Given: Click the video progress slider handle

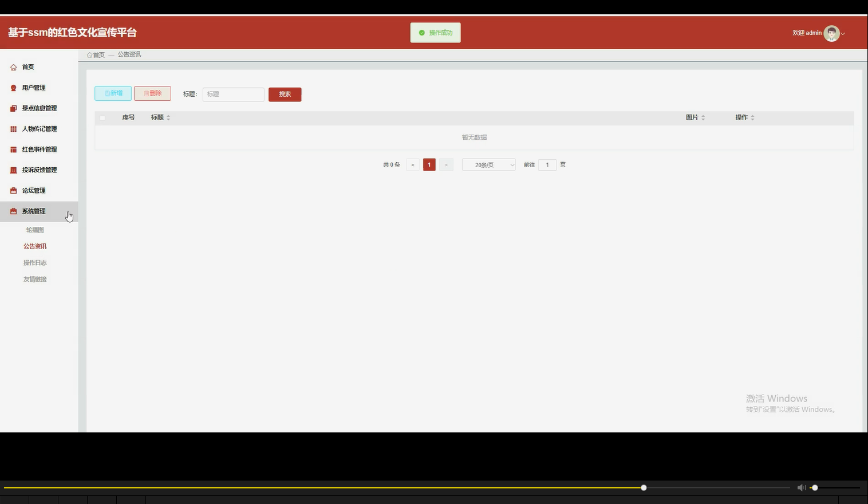Looking at the screenshot, I should tap(644, 488).
